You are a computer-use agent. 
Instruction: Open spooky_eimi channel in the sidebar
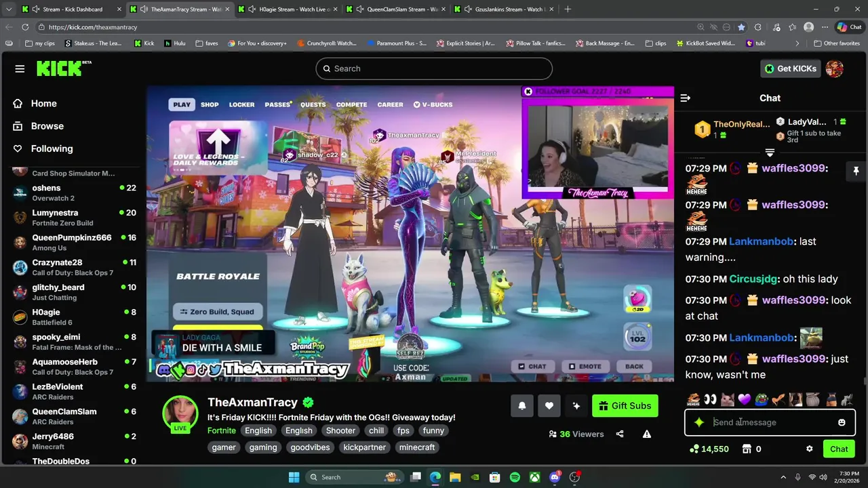click(x=75, y=342)
